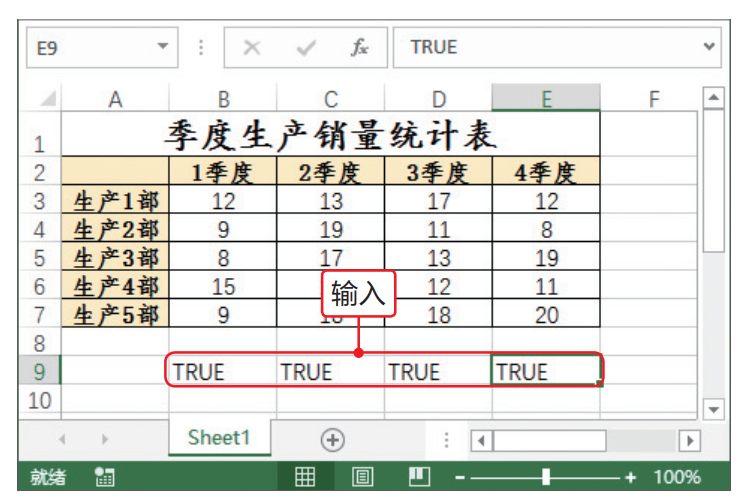Select column B header
Image resolution: width=745 pixels, height=504 pixels.
[x=223, y=99]
